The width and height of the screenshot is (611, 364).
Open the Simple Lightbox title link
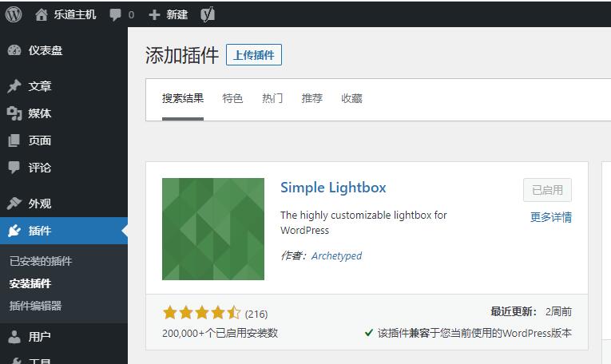[x=333, y=188]
